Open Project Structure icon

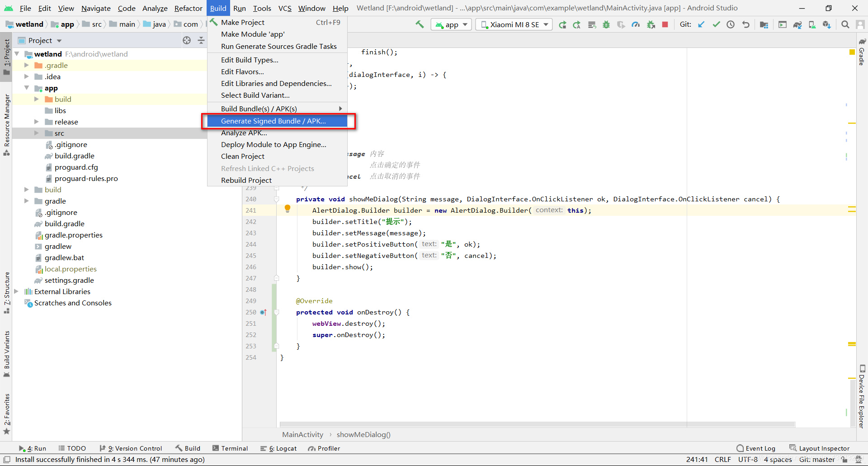764,24
